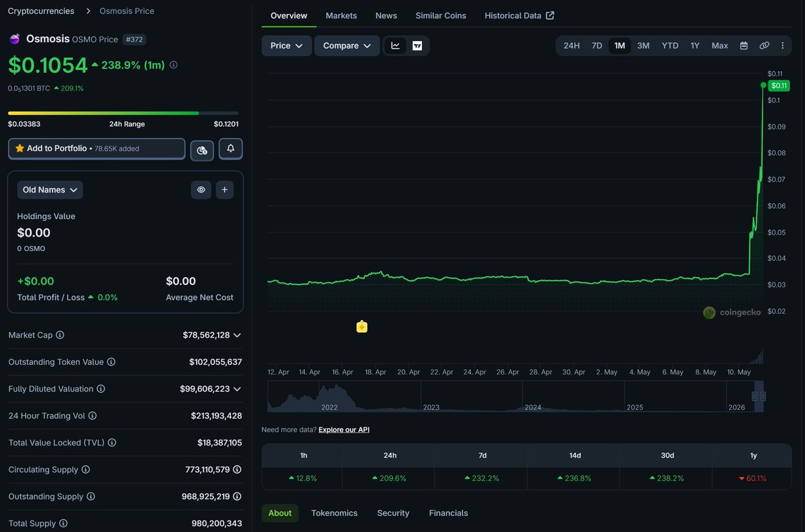This screenshot has height=532, width=805.
Task: Click the 24h Range progress bar
Action: tap(123, 113)
